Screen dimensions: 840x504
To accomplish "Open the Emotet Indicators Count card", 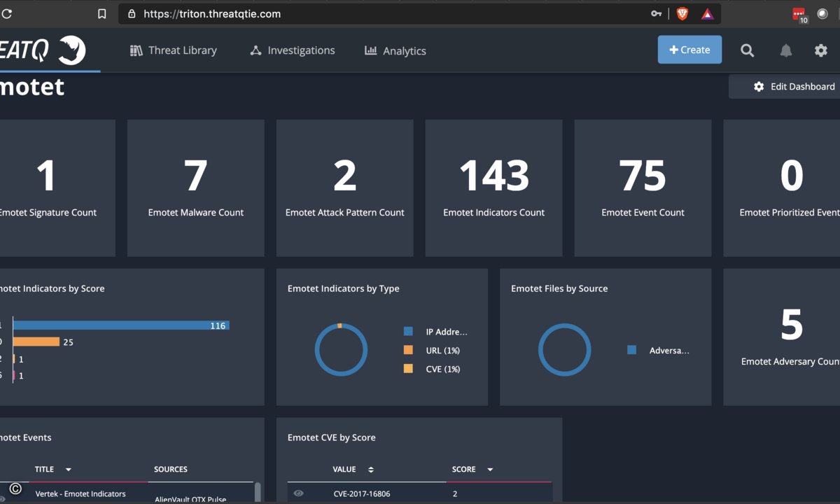I will pos(494,188).
